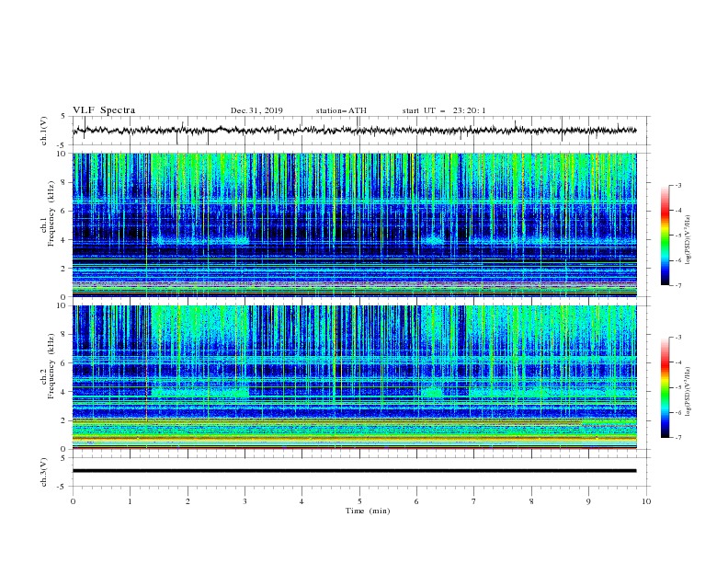Click time-axis tick label '2'
Viewport: 728px width, 563px height.
[188, 501]
